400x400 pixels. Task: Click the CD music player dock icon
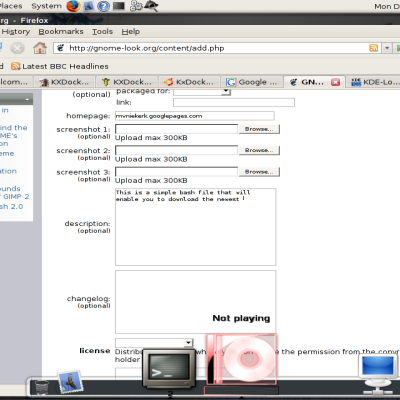pyautogui.click(x=241, y=359)
